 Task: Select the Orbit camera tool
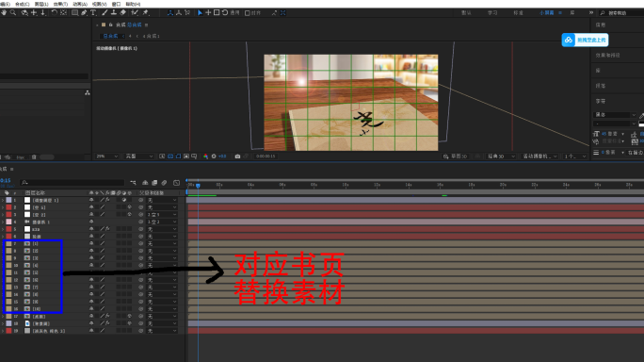(x=24, y=13)
